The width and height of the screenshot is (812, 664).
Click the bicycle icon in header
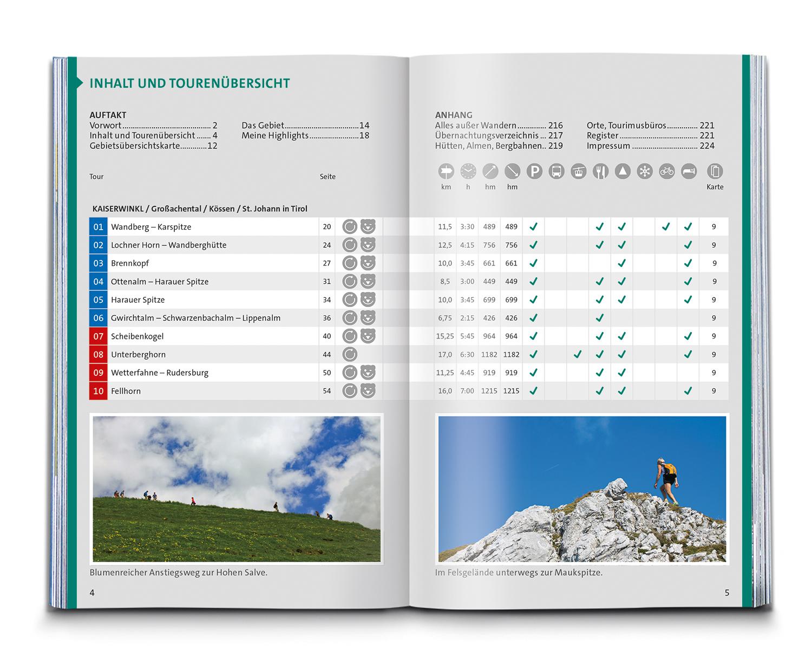pos(667,172)
